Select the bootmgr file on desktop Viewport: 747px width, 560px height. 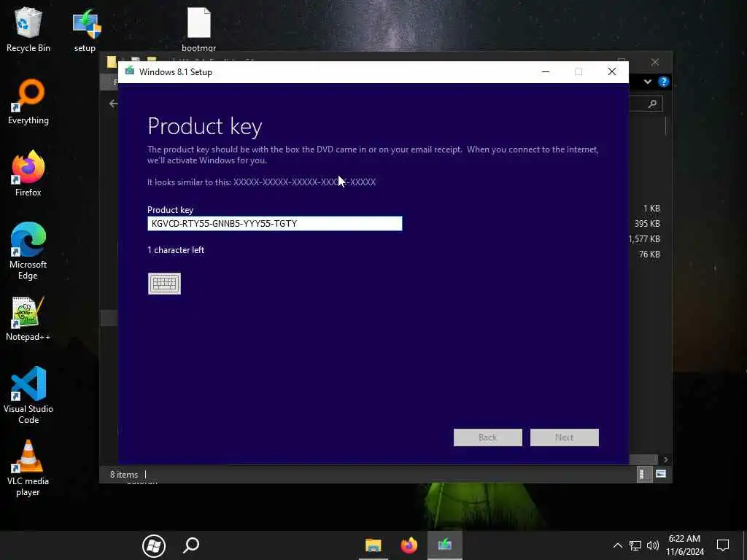[x=198, y=29]
